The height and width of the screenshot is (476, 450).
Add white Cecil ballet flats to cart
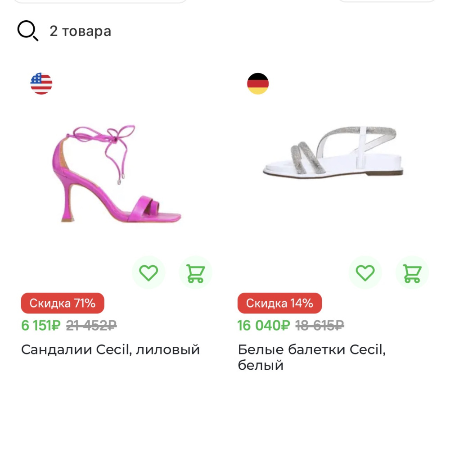click(x=412, y=272)
